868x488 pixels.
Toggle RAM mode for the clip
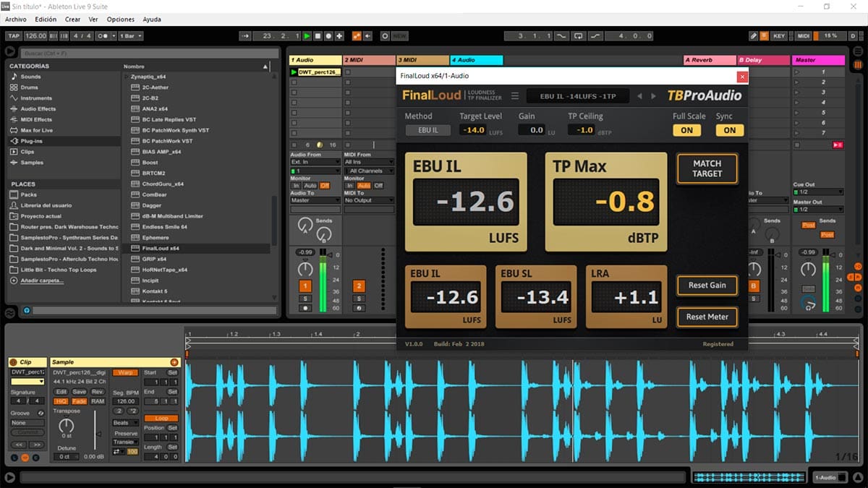pos(98,401)
